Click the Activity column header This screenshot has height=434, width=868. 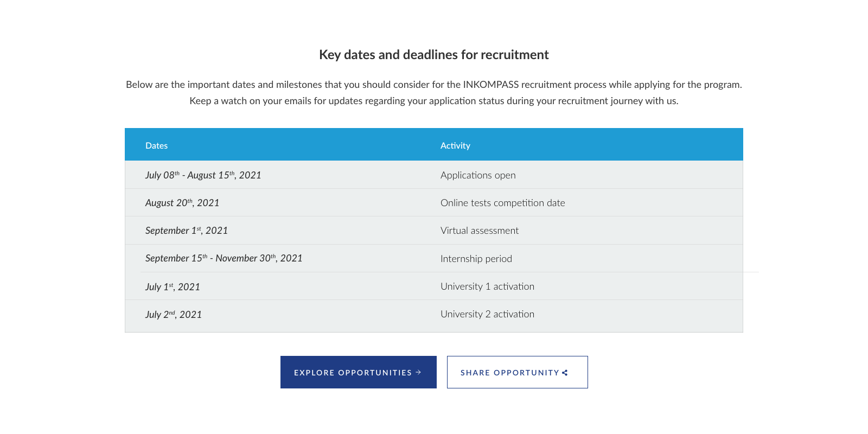455,145
